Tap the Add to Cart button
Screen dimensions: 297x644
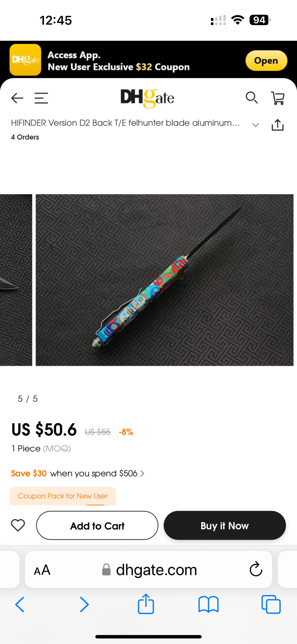97,526
